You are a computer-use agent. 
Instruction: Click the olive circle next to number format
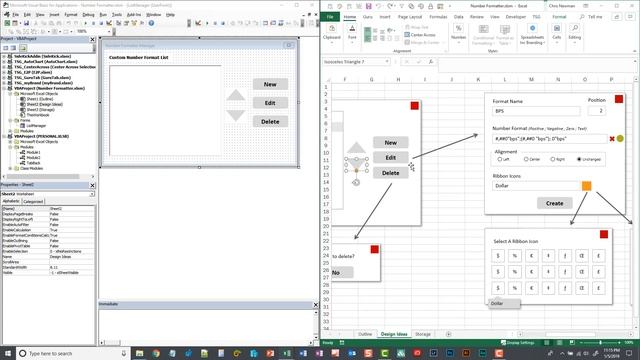(620, 139)
